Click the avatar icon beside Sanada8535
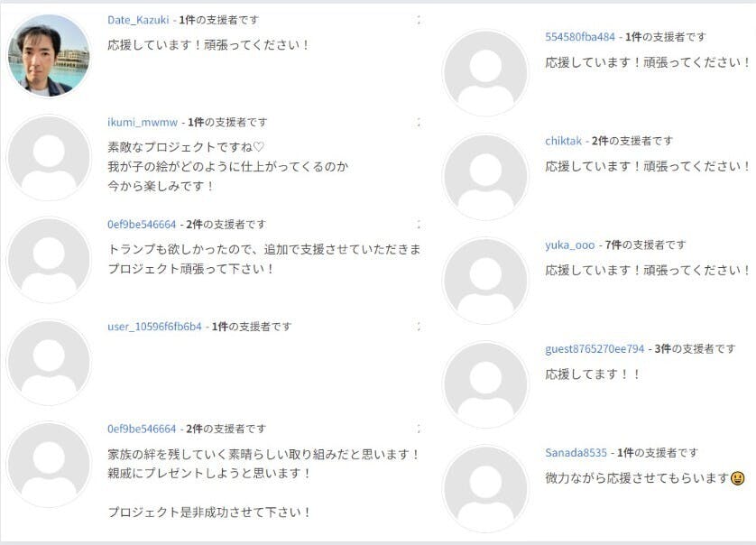The height and width of the screenshot is (545, 756). pos(485,488)
